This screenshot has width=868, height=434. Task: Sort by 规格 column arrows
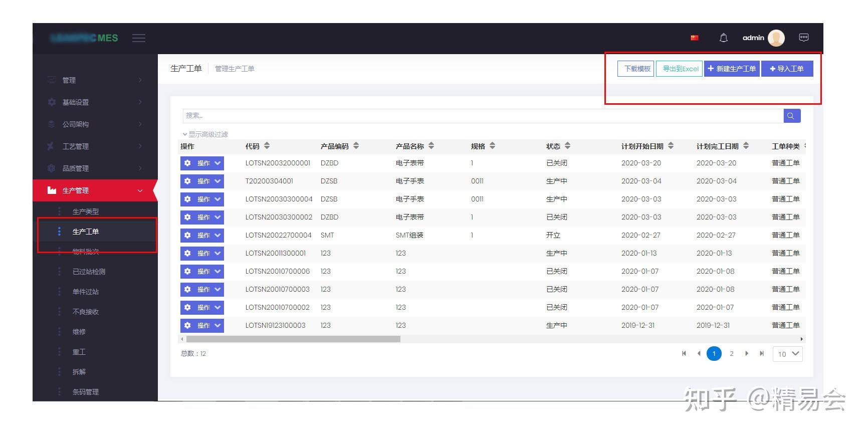click(492, 146)
